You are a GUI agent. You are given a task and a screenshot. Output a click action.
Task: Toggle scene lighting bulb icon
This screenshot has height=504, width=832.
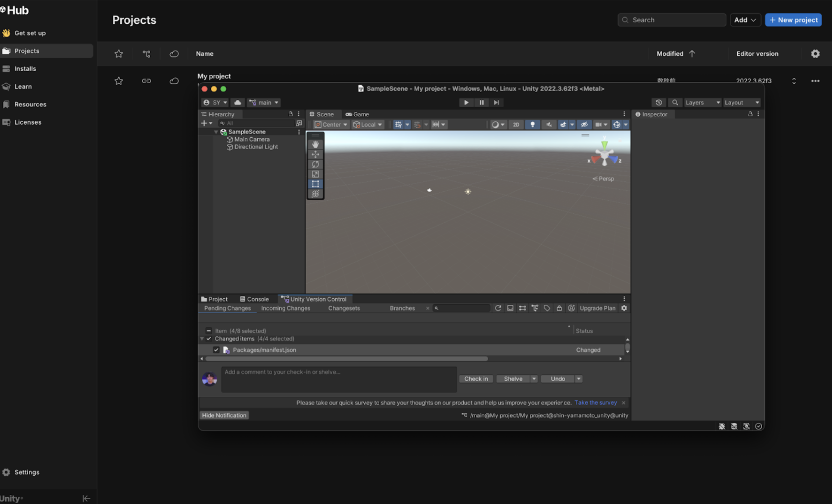coord(532,125)
